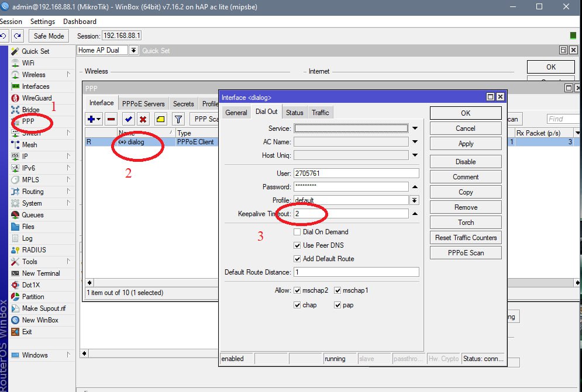582x392 pixels.
Task: Open the WiFi menu item
Action: coord(28,63)
